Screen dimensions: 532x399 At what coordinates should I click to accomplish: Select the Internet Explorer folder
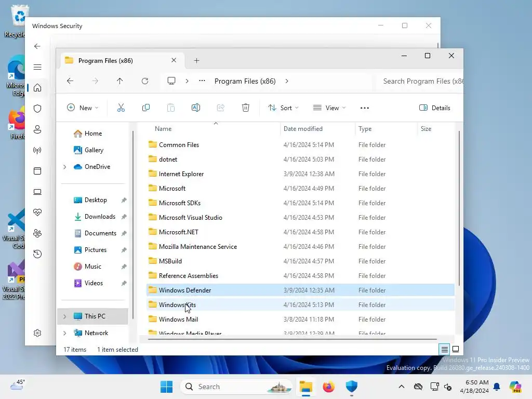tap(300, 174)
